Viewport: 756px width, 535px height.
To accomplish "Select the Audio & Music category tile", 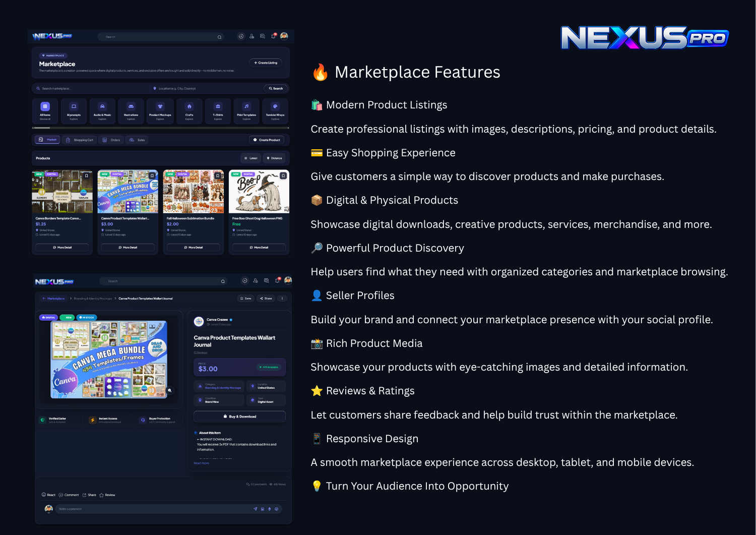I will 102,111.
